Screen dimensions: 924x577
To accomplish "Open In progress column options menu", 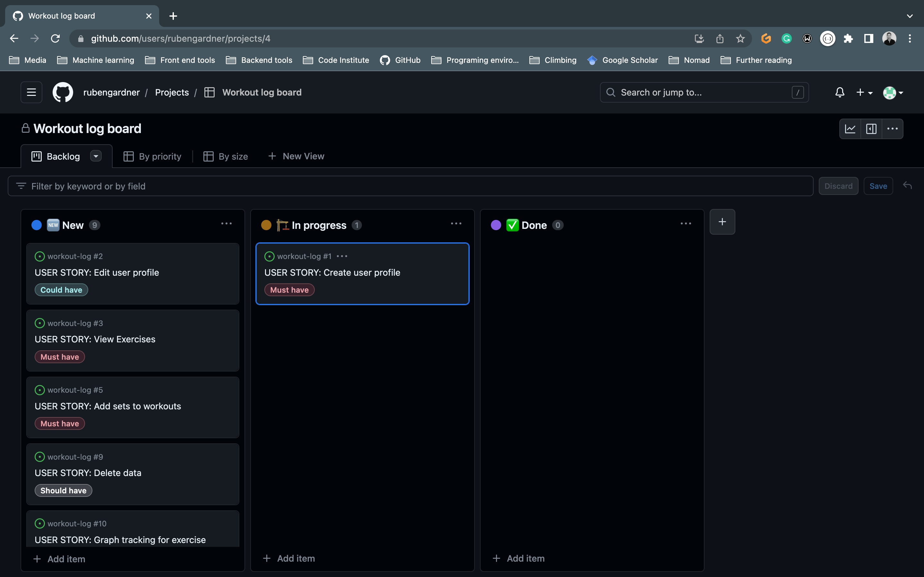I will [456, 224].
